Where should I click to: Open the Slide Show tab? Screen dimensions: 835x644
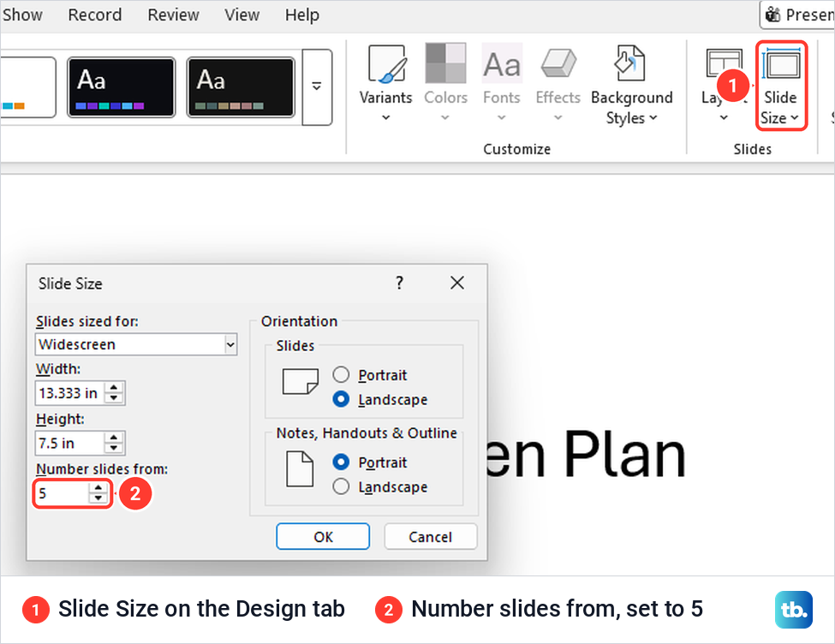click(x=21, y=15)
